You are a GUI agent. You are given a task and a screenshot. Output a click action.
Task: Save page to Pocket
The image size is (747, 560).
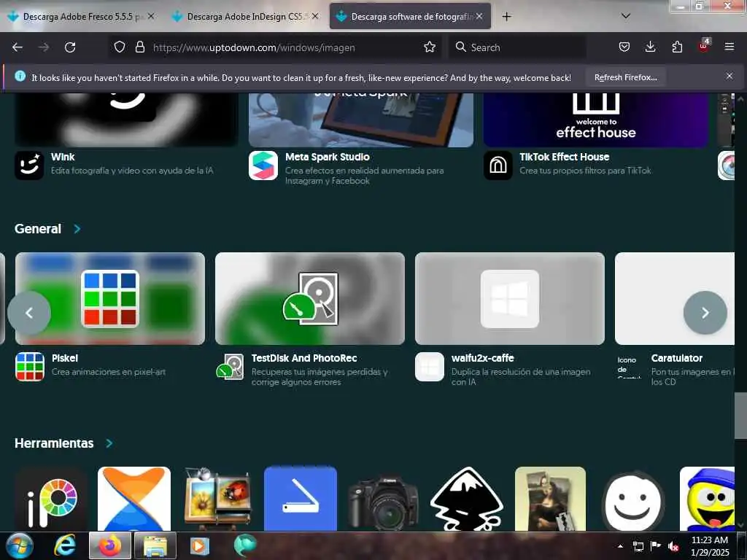click(x=624, y=47)
